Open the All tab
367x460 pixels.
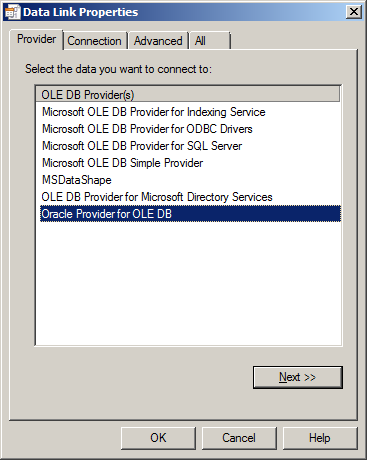click(x=209, y=41)
